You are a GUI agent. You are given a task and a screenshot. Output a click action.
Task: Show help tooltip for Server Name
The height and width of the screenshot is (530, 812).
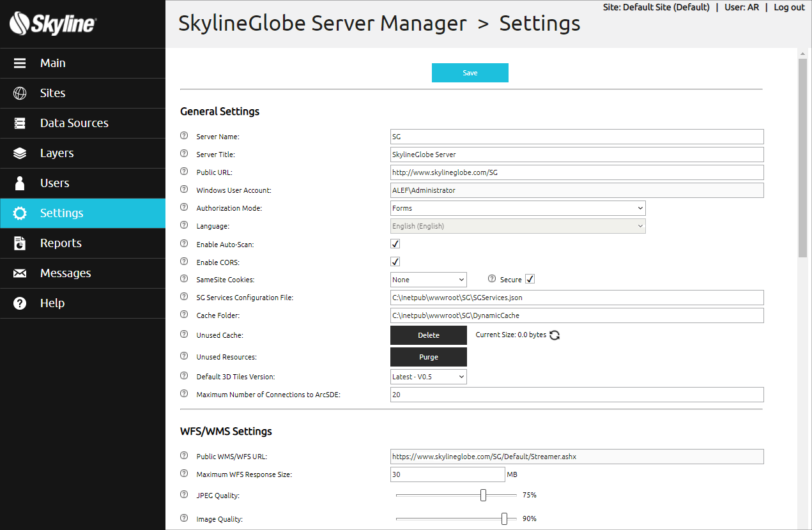184,135
